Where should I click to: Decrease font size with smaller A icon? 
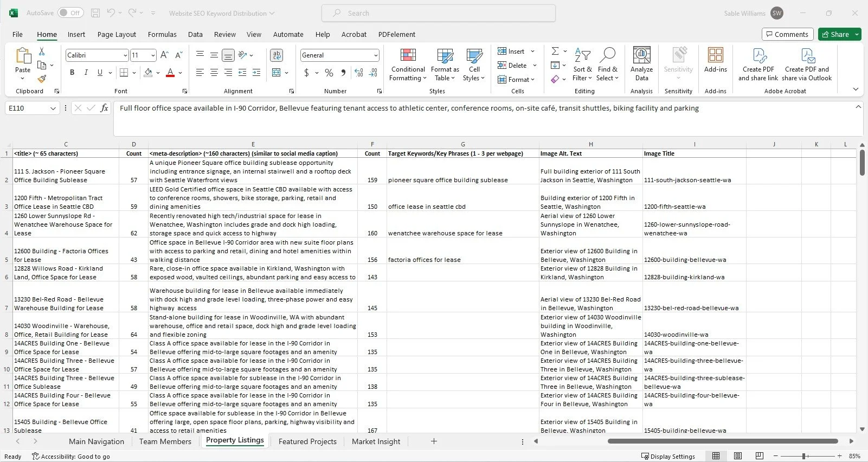pyautogui.click(x=179, y=55)
